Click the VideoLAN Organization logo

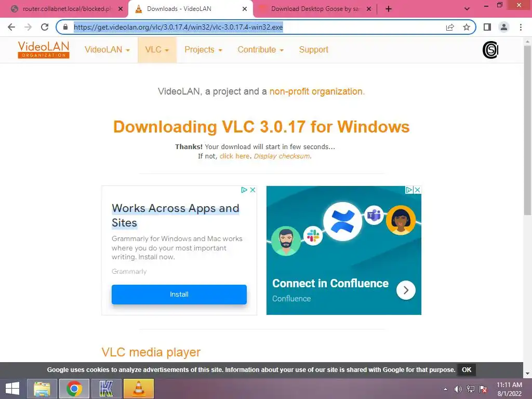pos(44,50)
